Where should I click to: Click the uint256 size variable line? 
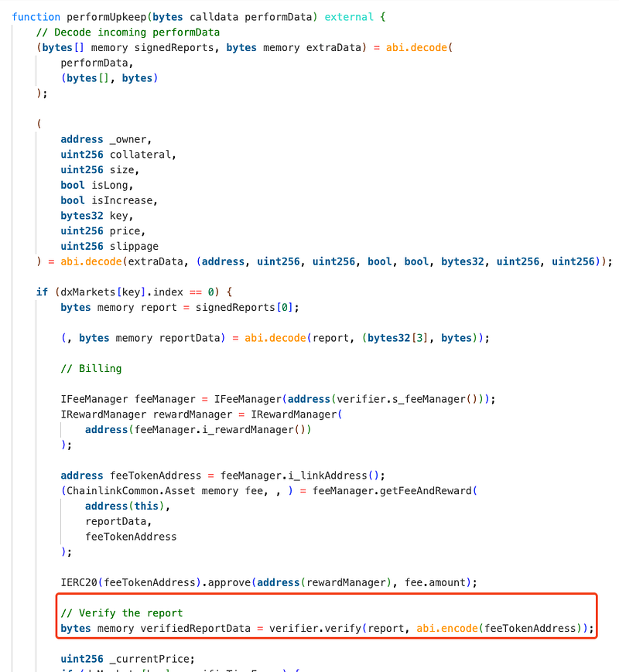point(100,170)
